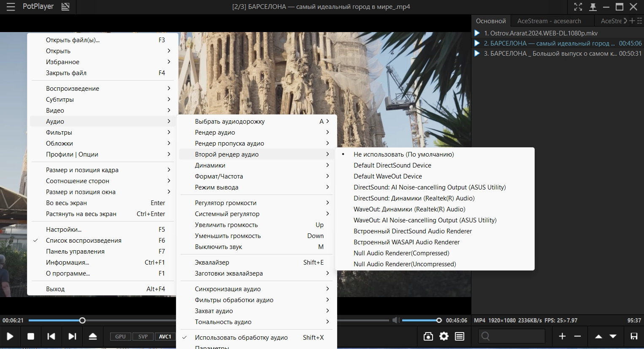Click the Eject/Open file icon
The width and height of the screenshot is (644, 349).
93,336
